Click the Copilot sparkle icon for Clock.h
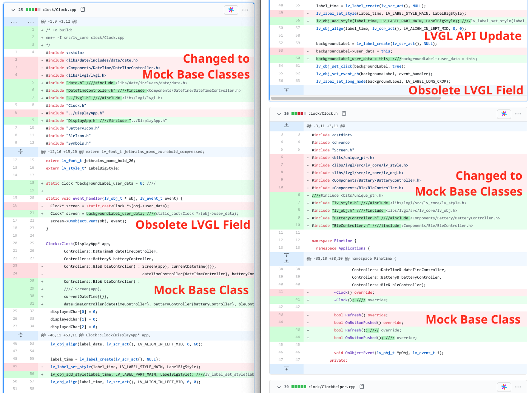 click(504, 114)
